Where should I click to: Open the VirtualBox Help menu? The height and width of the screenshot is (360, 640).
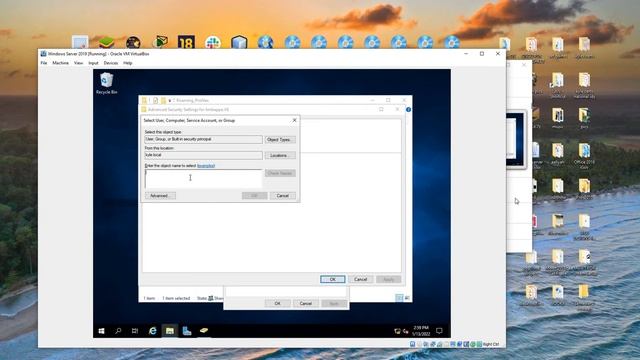[127, 63]
